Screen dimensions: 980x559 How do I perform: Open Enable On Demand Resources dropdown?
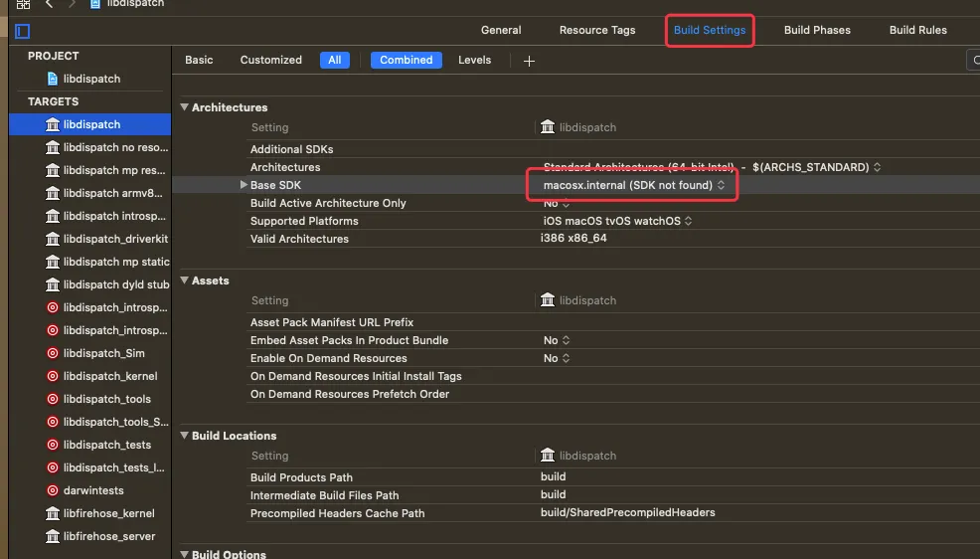click(557, 358)
